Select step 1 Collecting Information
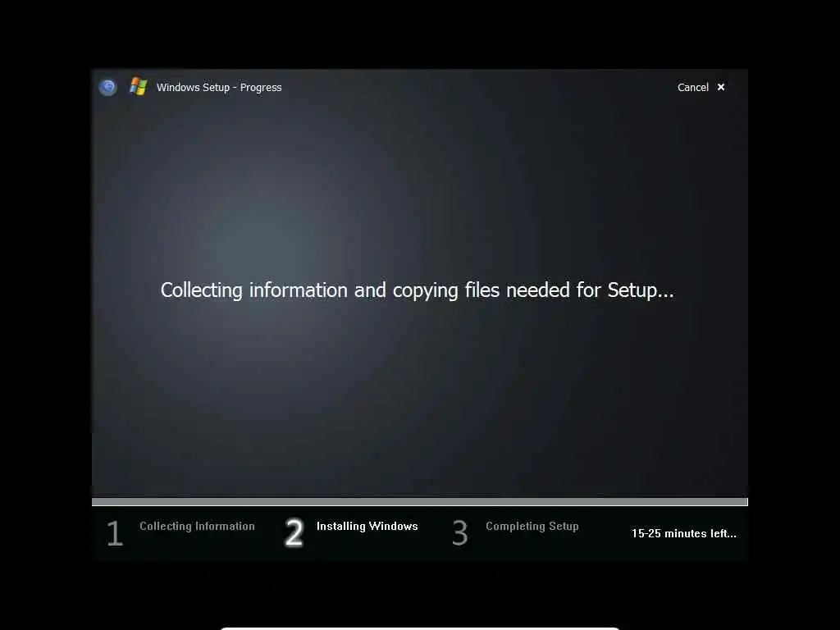840x630 pixels. [181, 532]
